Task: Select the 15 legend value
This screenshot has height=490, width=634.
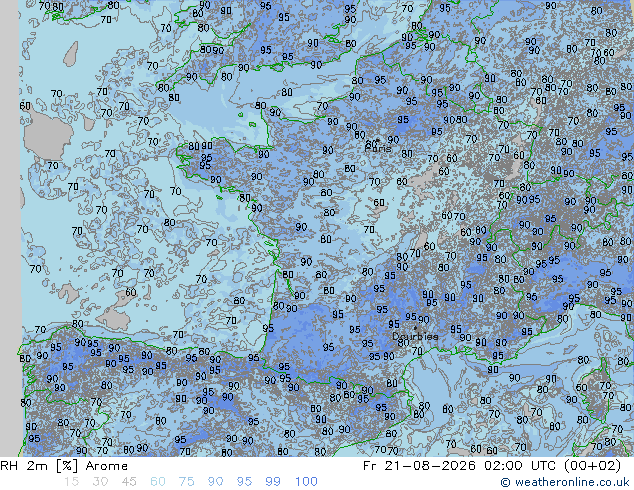Action: [x=71, y=482]
